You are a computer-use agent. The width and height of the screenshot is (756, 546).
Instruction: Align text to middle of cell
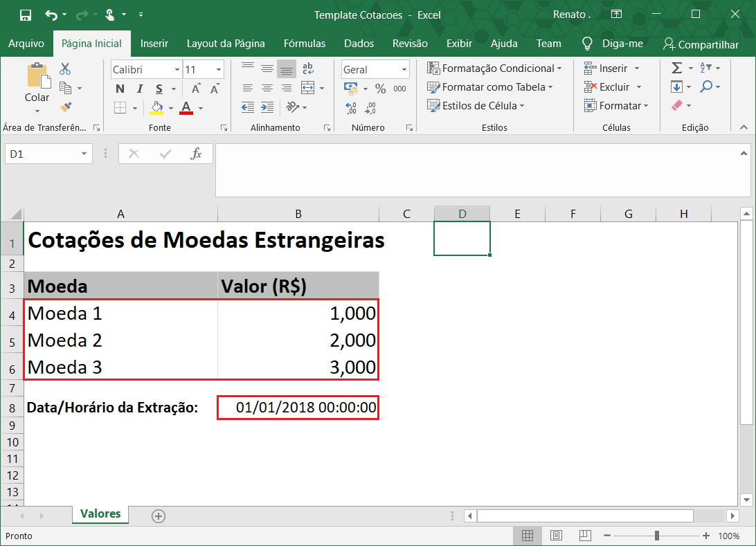point(267,69)
